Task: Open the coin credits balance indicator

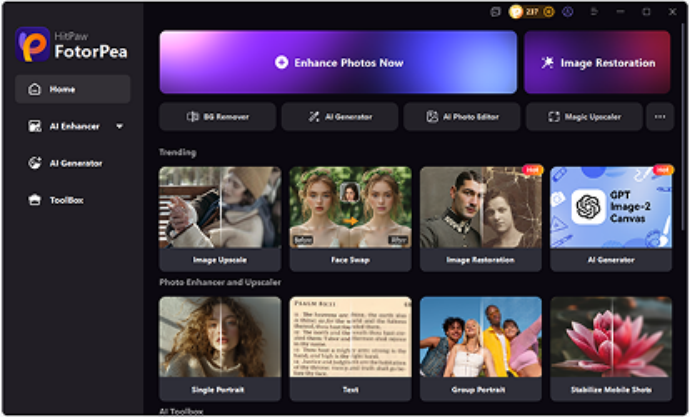Action: click(532, 12)
